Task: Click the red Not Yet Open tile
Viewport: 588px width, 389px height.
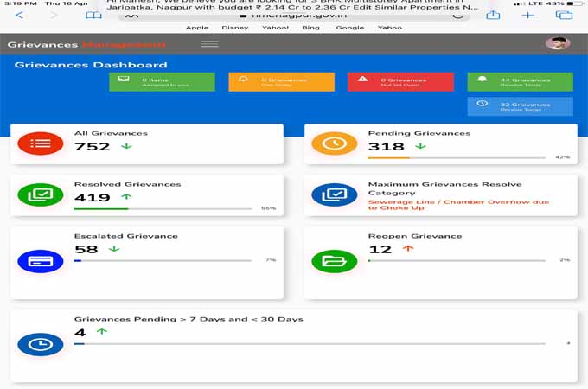Action: tap(400, 81)
